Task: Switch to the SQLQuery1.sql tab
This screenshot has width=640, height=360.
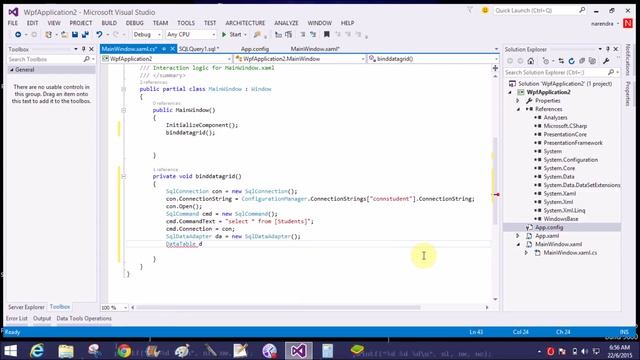Action: click(199, 49)
